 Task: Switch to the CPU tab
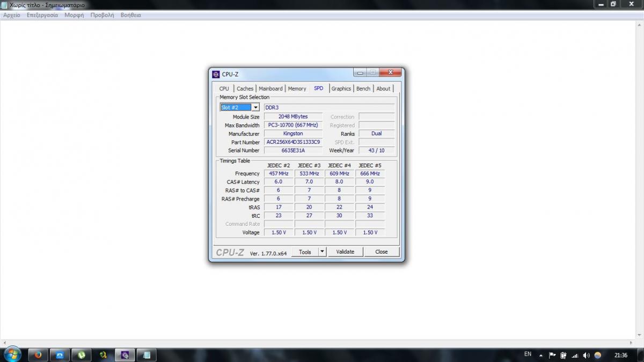[224, 88]
